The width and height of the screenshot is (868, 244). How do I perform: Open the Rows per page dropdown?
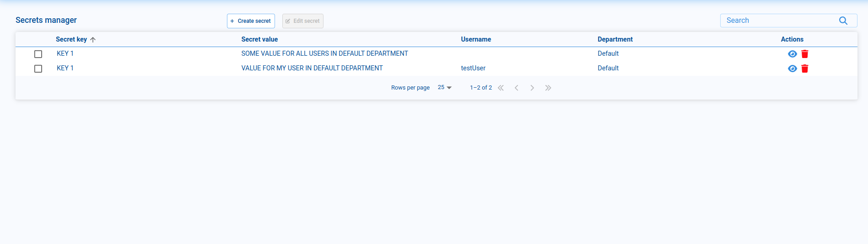(444, 88)
